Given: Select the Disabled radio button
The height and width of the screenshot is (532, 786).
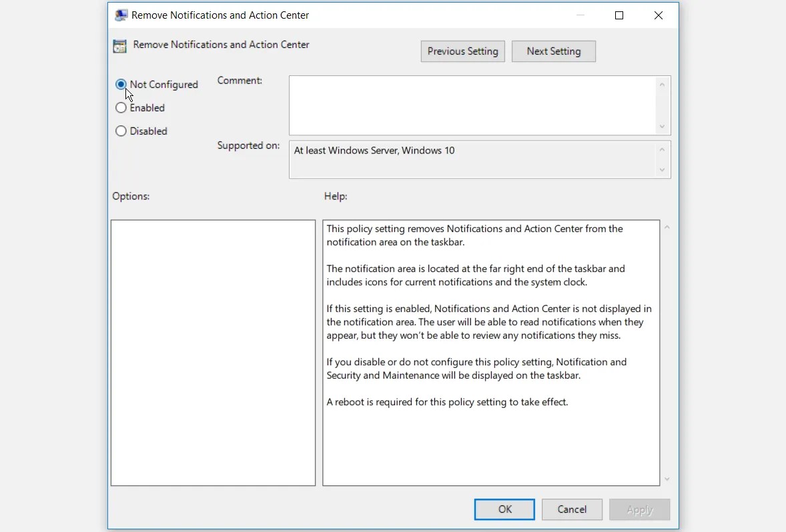Looking at the screenshot, I should [121, 131].
